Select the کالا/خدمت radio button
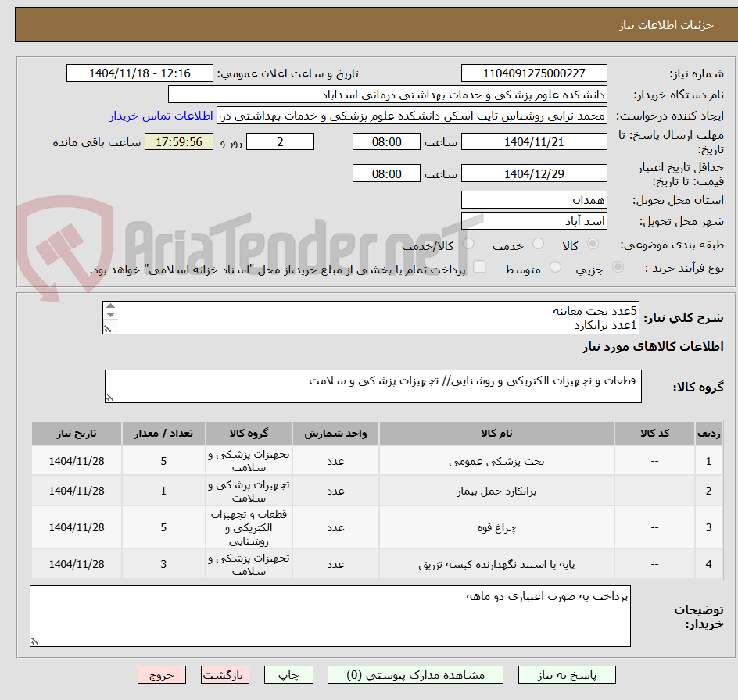 (x=468, y=244)
